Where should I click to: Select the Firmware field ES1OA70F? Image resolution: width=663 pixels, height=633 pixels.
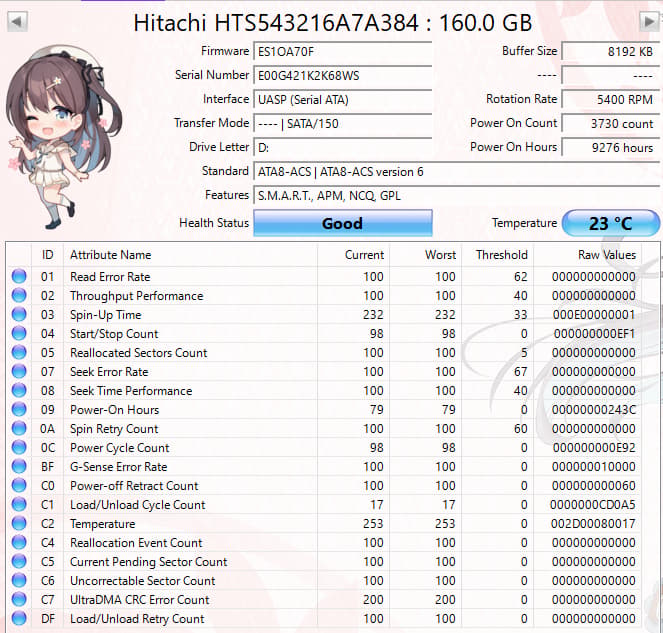342,52
